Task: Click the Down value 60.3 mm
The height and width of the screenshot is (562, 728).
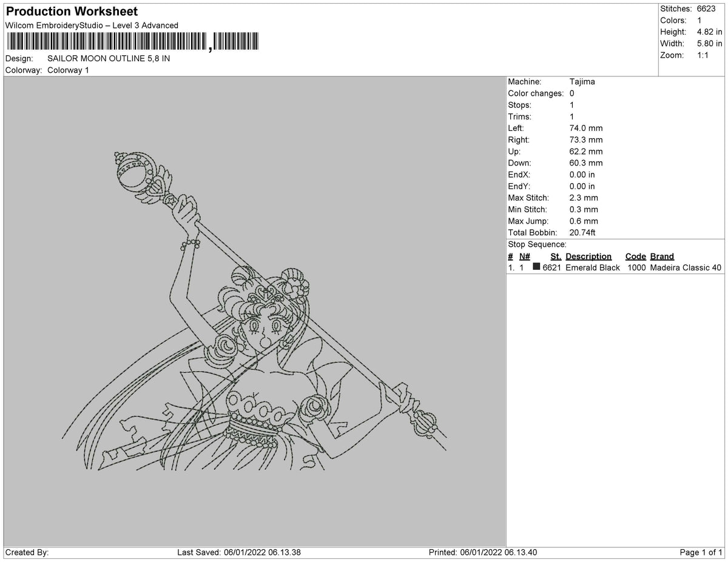Action: tap(586, 163)
